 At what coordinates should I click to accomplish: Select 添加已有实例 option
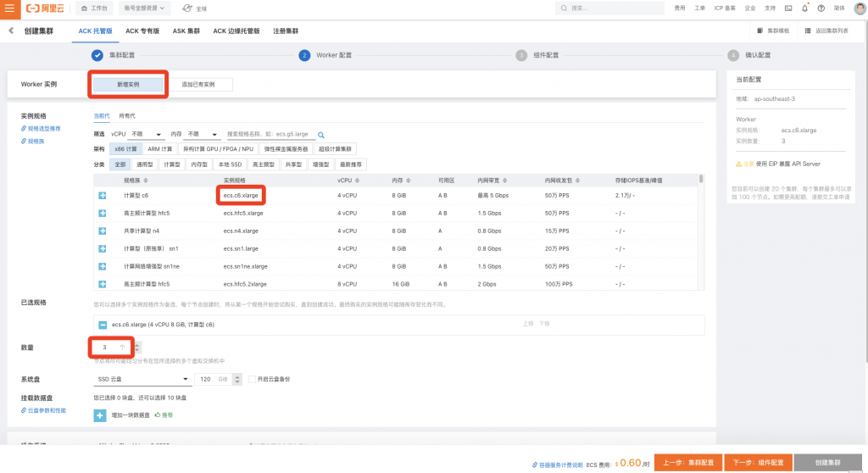pyautogui.click(x=198, y=85)
